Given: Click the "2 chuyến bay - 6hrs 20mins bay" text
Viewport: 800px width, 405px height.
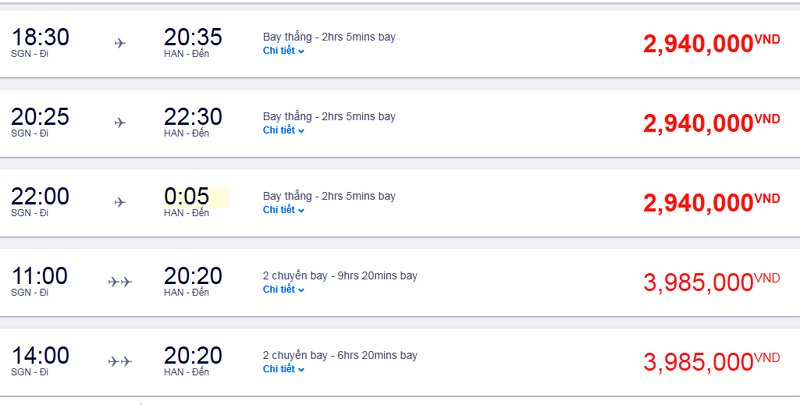Looking at the screenshot, I should (340, 355).
